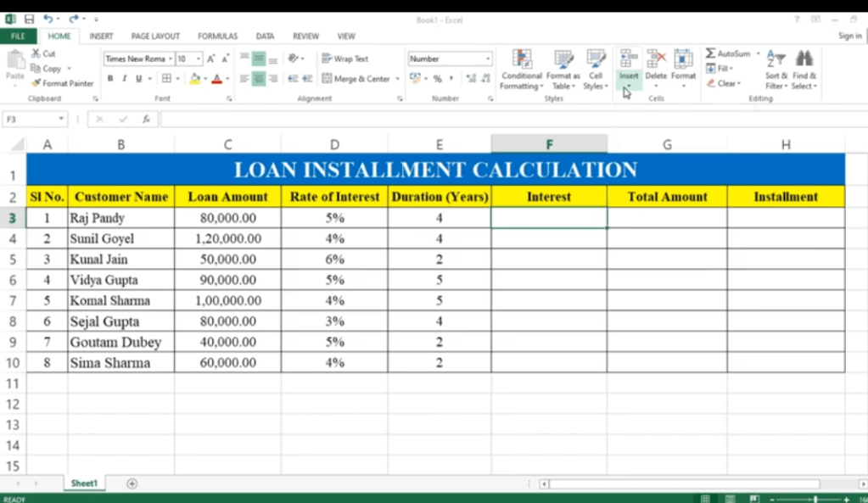
Task: Open the FILE menu tab
Action: point(18,36)
